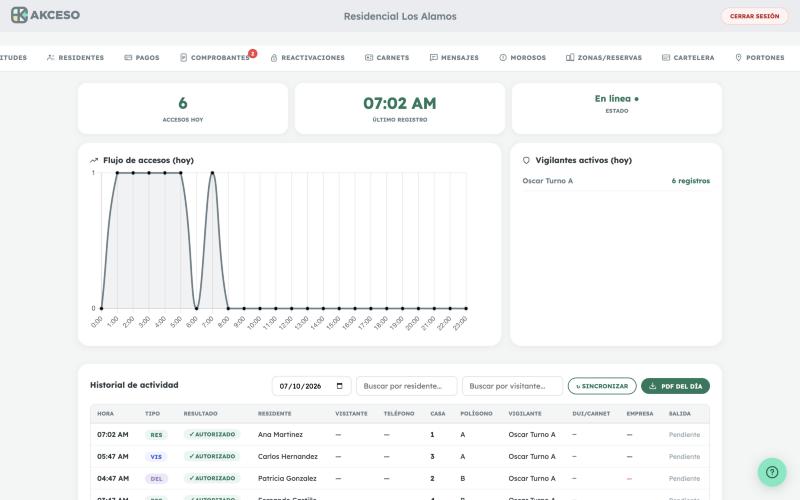Open the Zonas/Reservas tab
800x500 pixels.
604,58
